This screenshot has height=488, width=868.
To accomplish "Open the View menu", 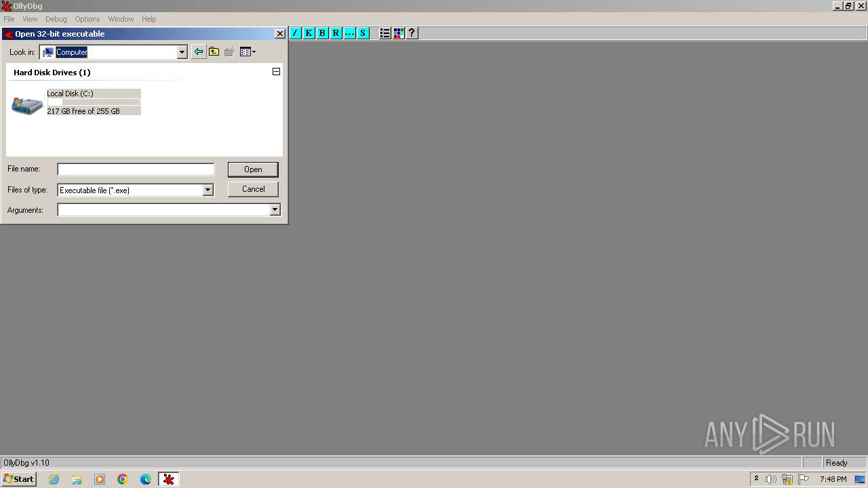I will click(x=30, y=19).
